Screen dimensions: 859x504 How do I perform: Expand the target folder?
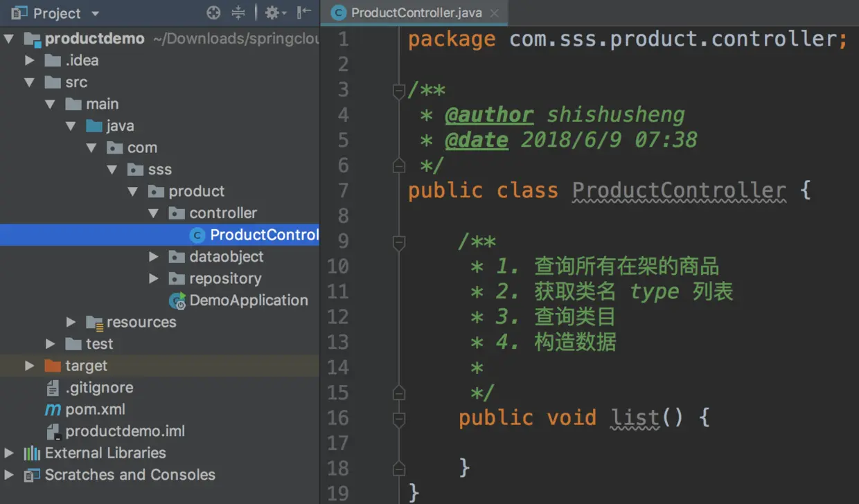pyautogui.click(x=30, y=366)
